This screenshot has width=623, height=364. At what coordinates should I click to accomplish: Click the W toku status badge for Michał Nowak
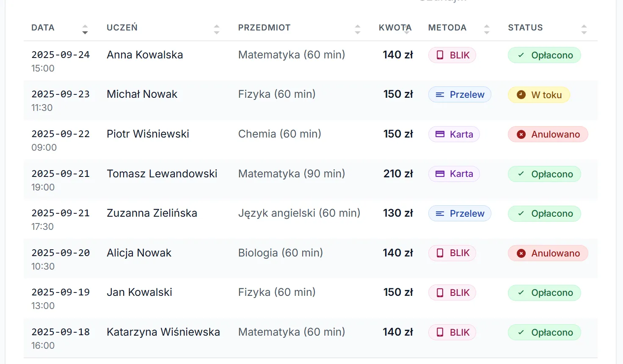(538, 94)
